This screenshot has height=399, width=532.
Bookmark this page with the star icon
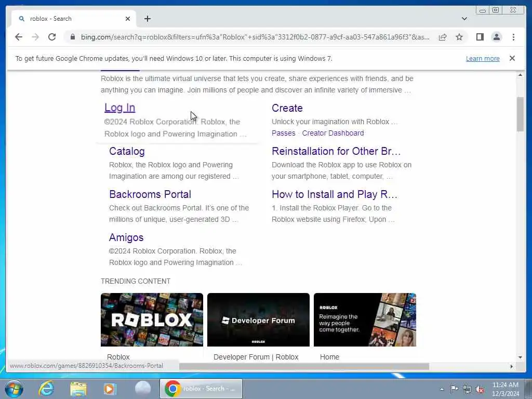(459, 37)
